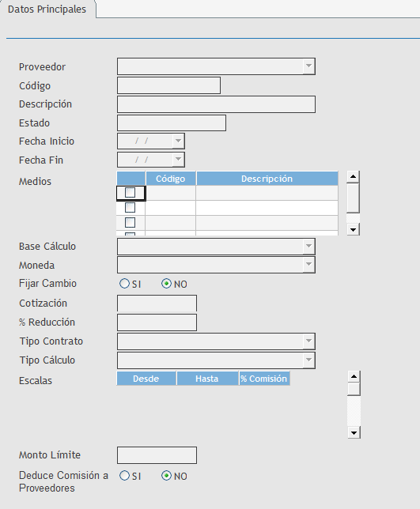Select SI for Fijar Cambio
Image resolution: width=420 pixels, height=509 pixels.
pyautogui.click(x=124, y=284)
